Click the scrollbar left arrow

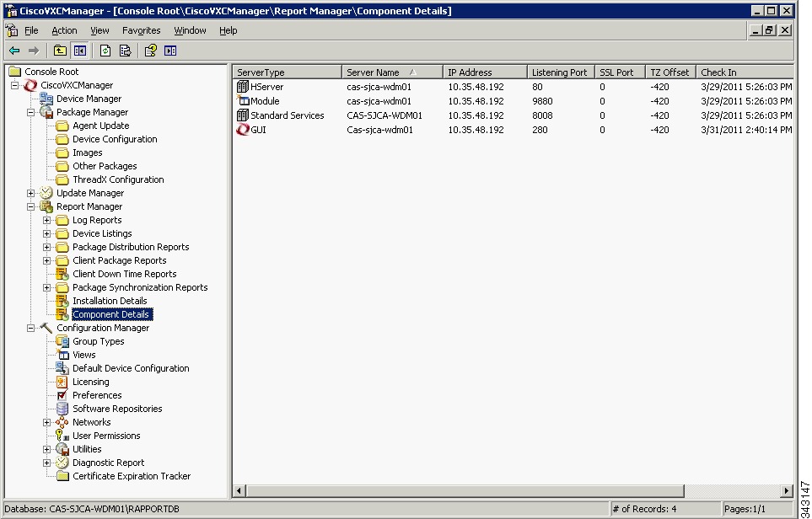coord(239,490)
